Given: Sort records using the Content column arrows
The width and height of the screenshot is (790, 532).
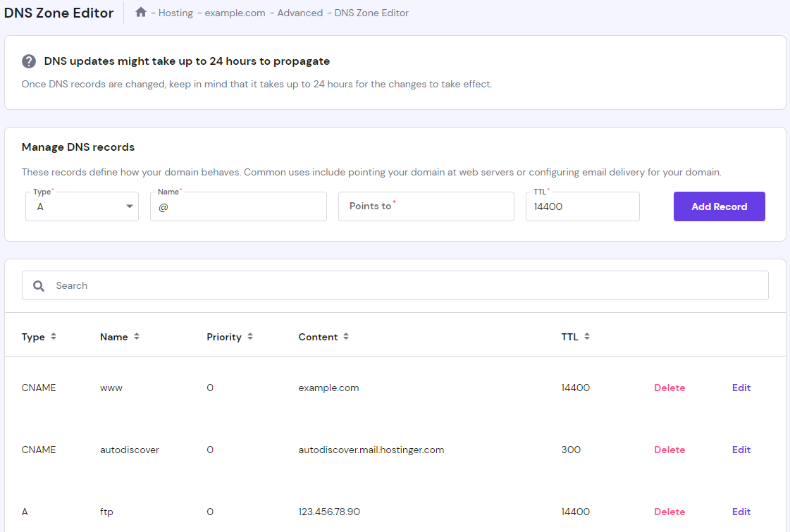Looking at the screenshot, I should [345, 337].
